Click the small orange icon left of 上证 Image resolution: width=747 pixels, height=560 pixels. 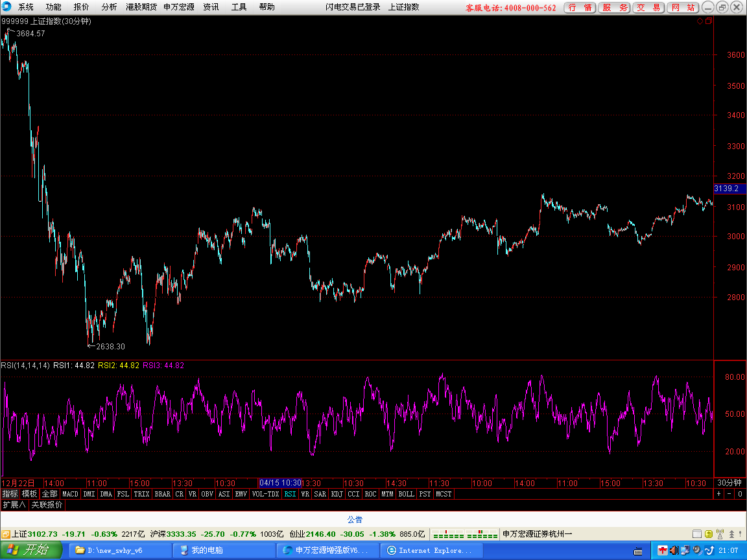(x=6, y=534)
